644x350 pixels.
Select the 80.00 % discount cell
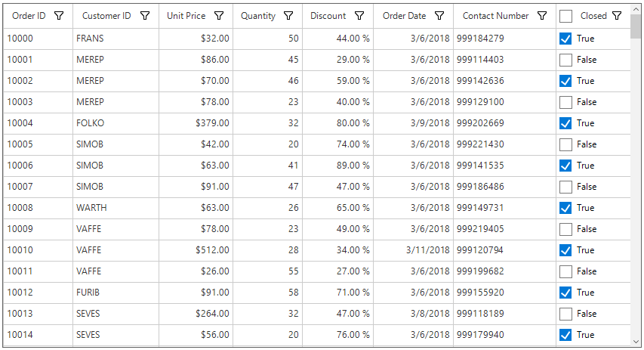tap(338, 123)
